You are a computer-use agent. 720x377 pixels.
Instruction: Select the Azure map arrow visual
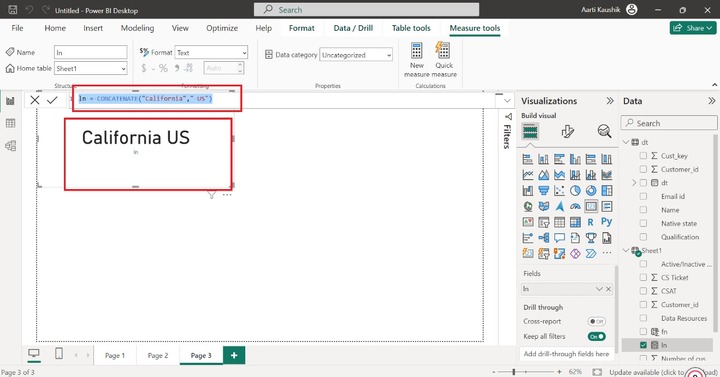[x=559, y=207]
